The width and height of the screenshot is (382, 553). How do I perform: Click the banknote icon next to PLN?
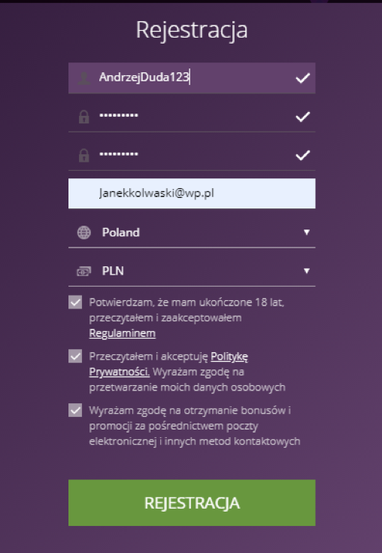click(x=84, y=271)
